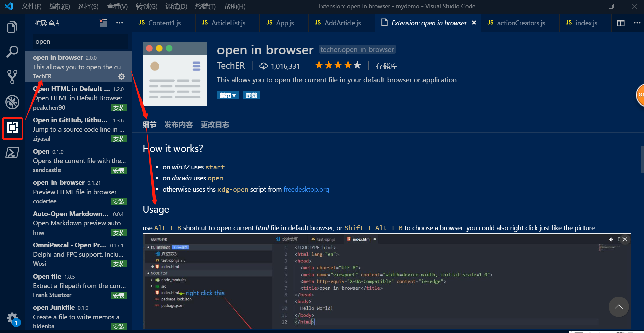Select Auto-Open Markdown list item
This screenshot has height=333, width=644.
[79, 223]
